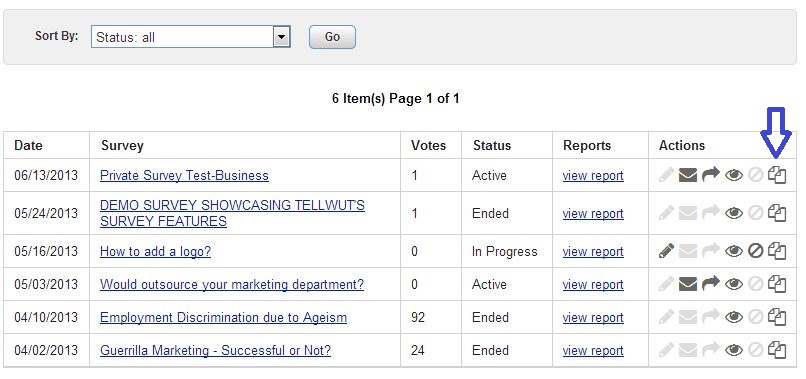The width and height of the screenshot is (806, 379).
Task: Click the date 04/02/2013
Action: tap(46, 350)
